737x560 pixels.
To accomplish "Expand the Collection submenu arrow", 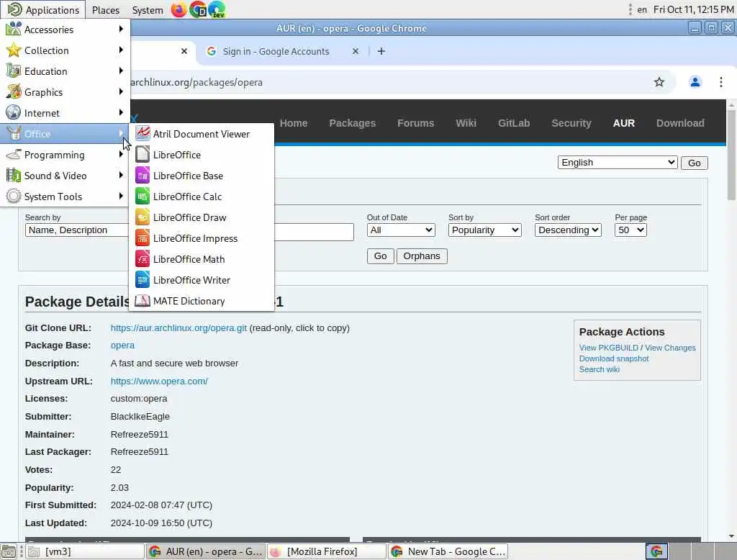I will (x=121, y=50).
